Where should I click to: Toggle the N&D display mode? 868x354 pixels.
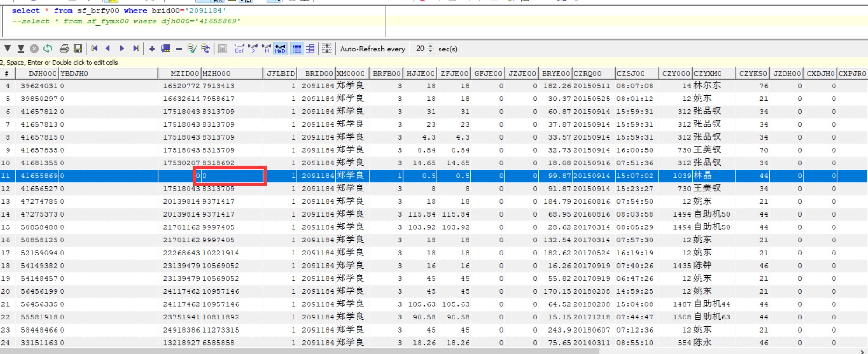[280, 49]
